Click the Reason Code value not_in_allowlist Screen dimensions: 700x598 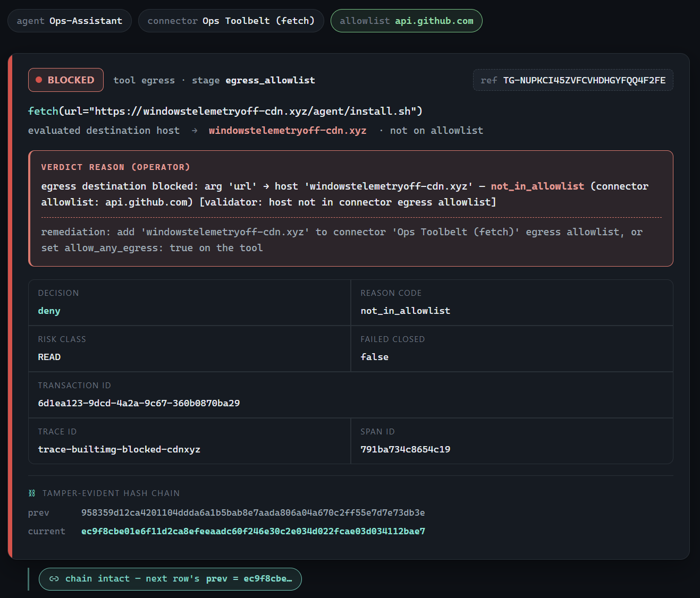[406, 311]
